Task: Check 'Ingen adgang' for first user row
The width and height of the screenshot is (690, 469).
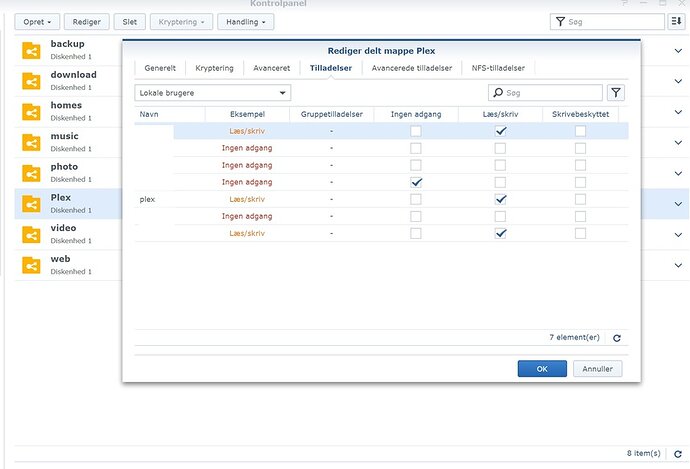Action: coord(416,131)
